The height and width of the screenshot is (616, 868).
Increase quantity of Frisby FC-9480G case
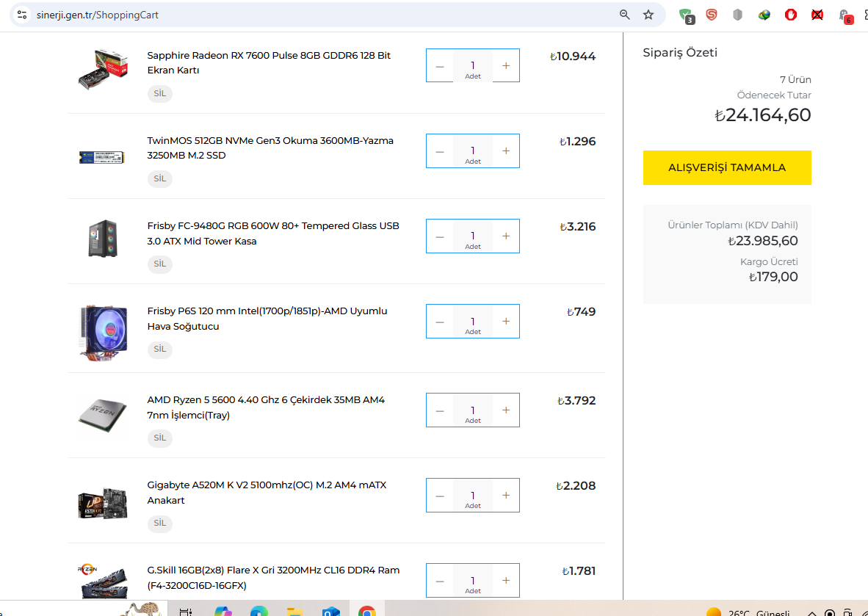[506, 236]
